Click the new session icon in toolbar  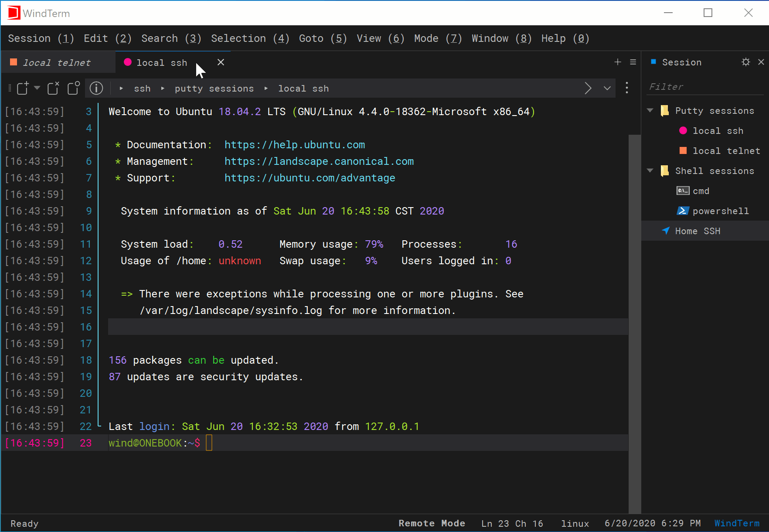[23, 88]
